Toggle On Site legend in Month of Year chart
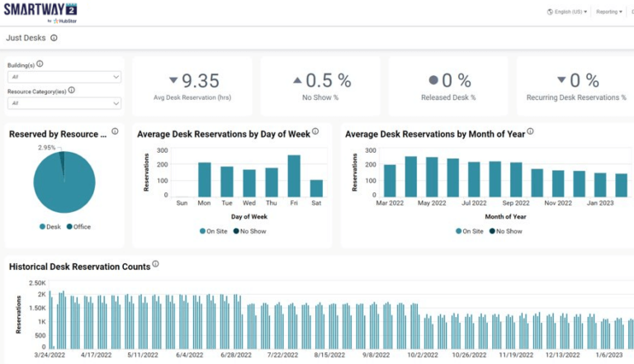The image size is (634, 364). [x=471, y=232]
